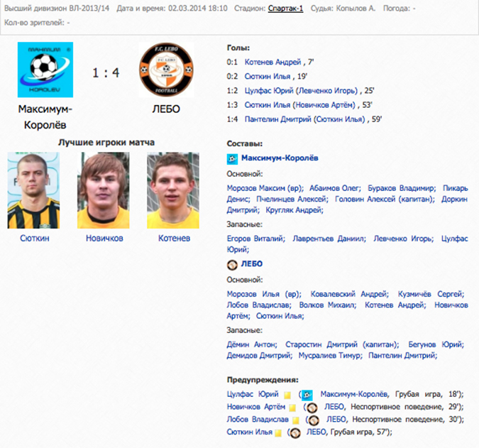Open goal scorer Котенев Андрей link
Screen dimensions: 479x448
tap(272, 62)
